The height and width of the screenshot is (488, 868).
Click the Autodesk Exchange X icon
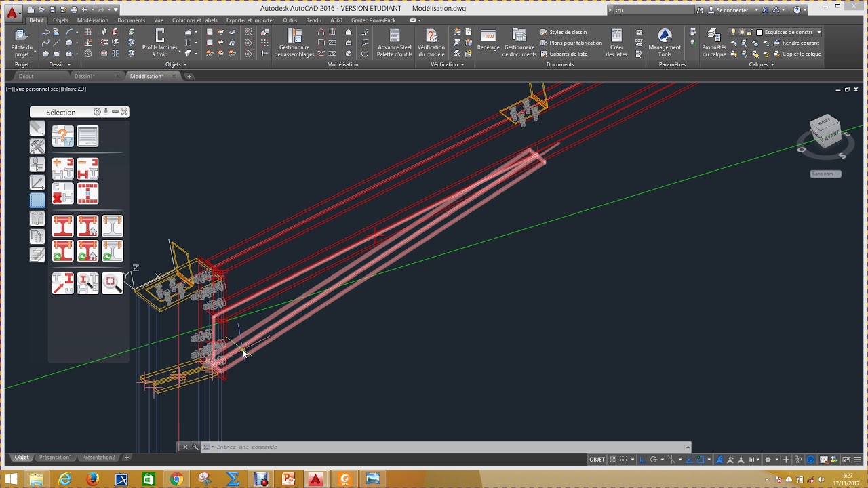tap(766, 10)
